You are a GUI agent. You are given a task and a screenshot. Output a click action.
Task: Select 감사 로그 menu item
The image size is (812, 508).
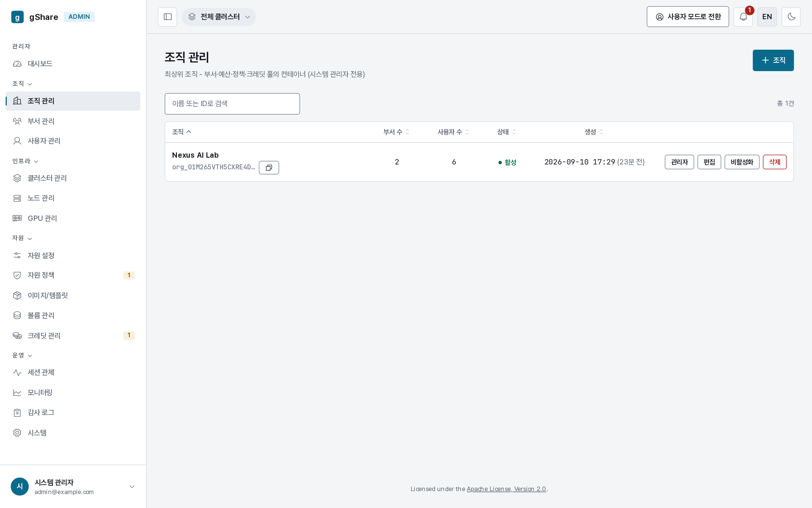pos(73,412)
